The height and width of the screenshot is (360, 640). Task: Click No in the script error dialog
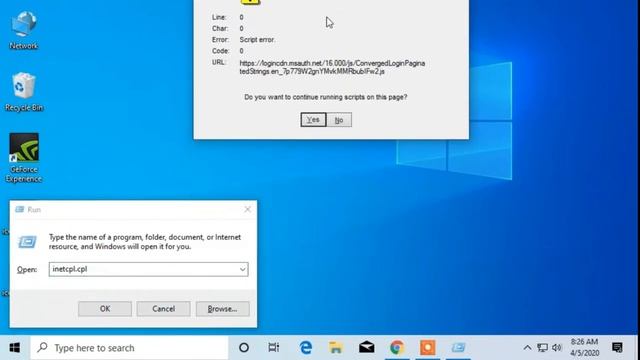(x=339, y=120)
